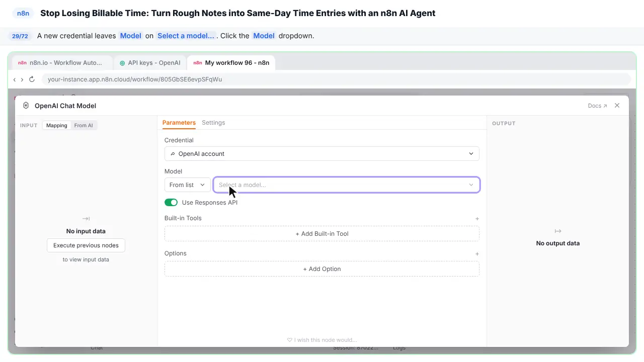The height and width of the screenshot is (362, 644).
Task: Open the Docs link
Action: (597, 106)
